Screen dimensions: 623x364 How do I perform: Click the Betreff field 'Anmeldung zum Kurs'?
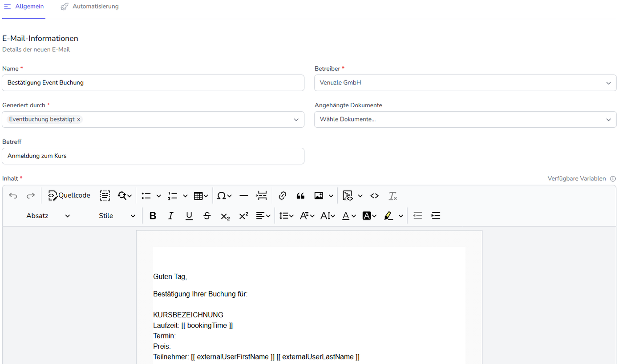pyautogui.click(x=153, y=156)
